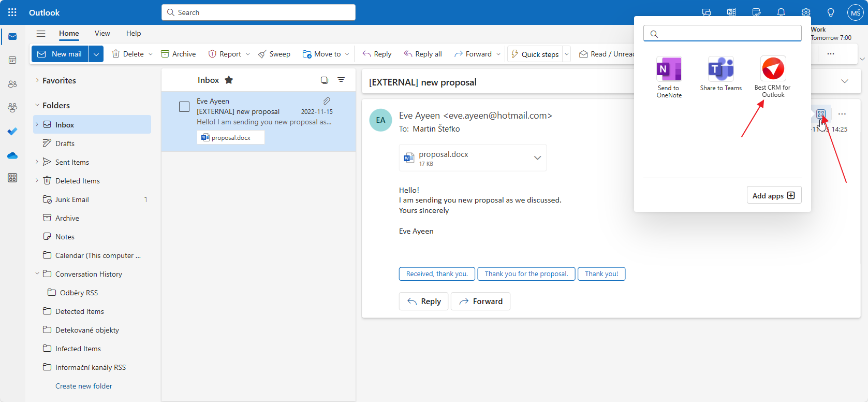Click Sweep in the ribbon
868x402 pixels.
pyautogui.click(x=274, y=54)
